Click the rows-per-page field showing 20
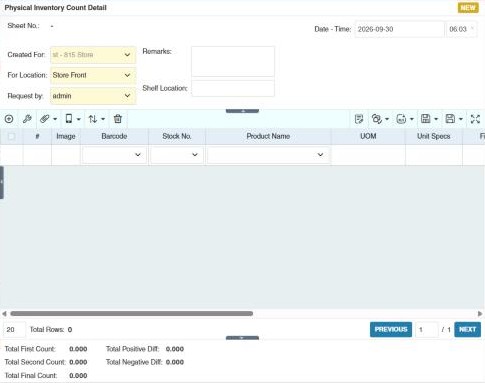Screen dimensions: 485x383 (14, 330)
